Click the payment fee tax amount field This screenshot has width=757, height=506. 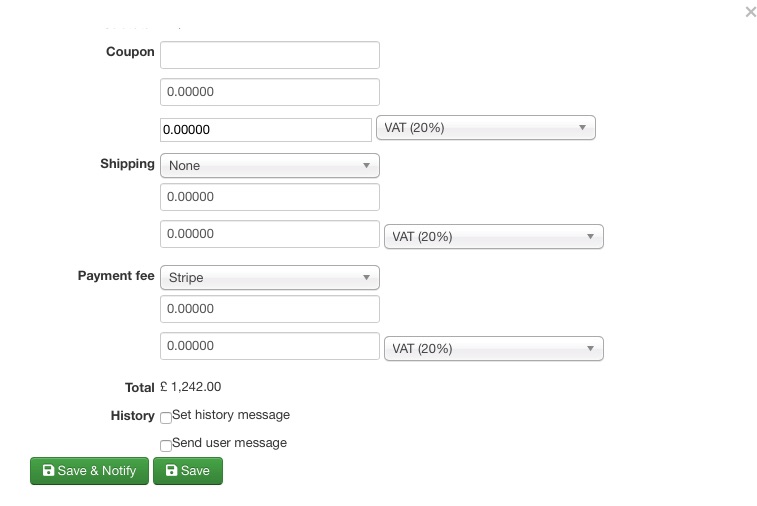click(269, 346)
